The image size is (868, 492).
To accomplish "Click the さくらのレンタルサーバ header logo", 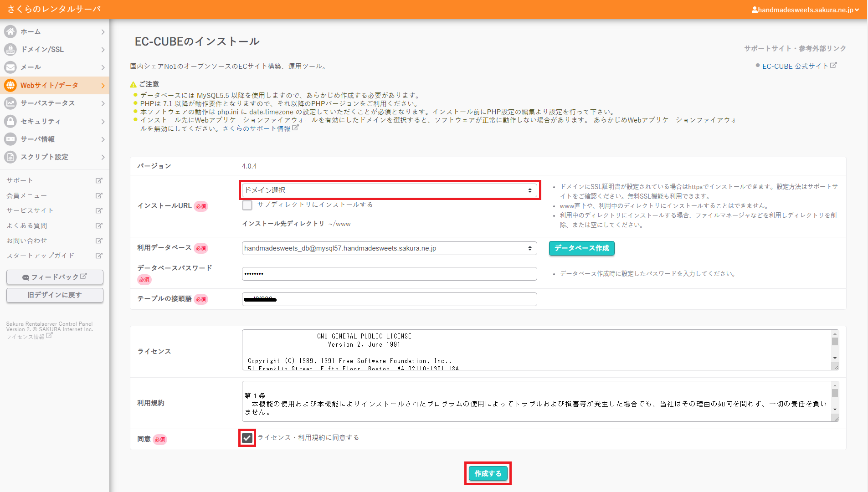I will click(54, 9).
